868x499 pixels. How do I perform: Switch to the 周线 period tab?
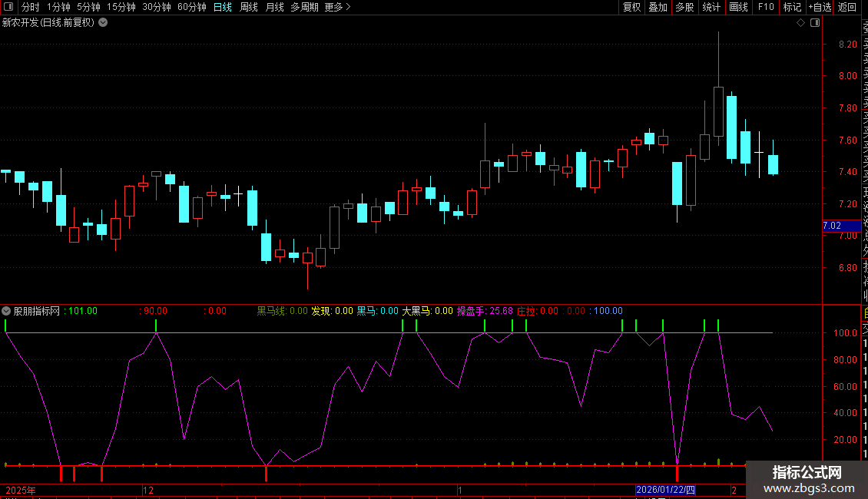tap(249, 7)
